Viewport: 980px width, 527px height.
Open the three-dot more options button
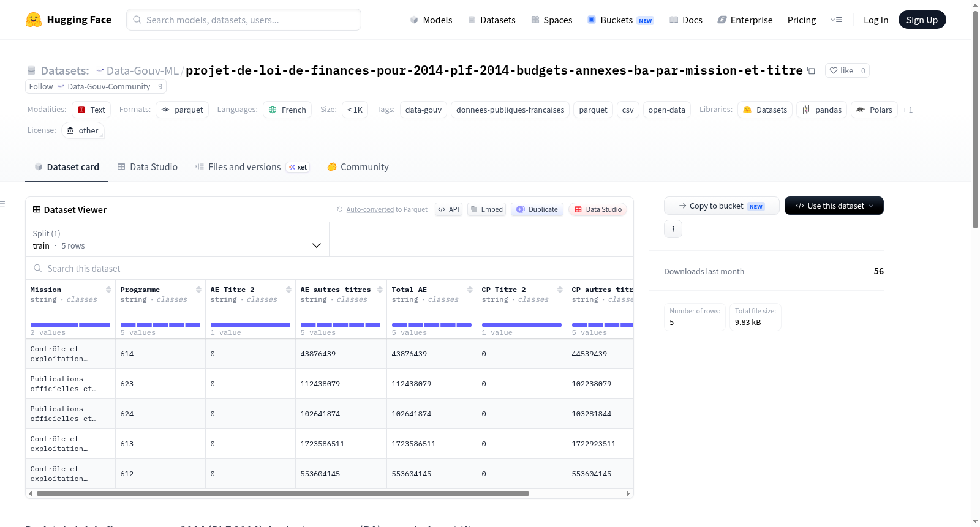673,229
